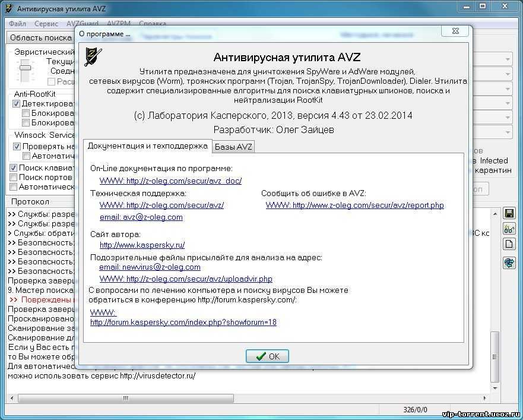Open second dropdown arrow on right panel

click(508, 74)
